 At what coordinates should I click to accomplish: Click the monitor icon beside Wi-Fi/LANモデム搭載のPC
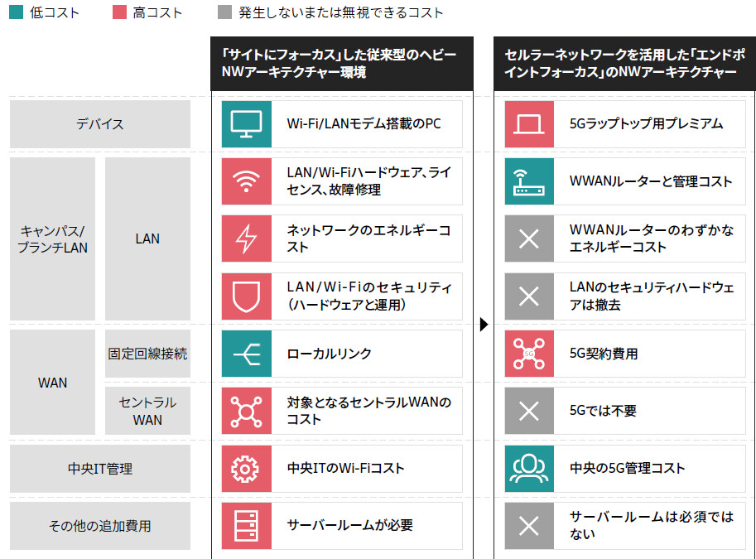point(246,124)
